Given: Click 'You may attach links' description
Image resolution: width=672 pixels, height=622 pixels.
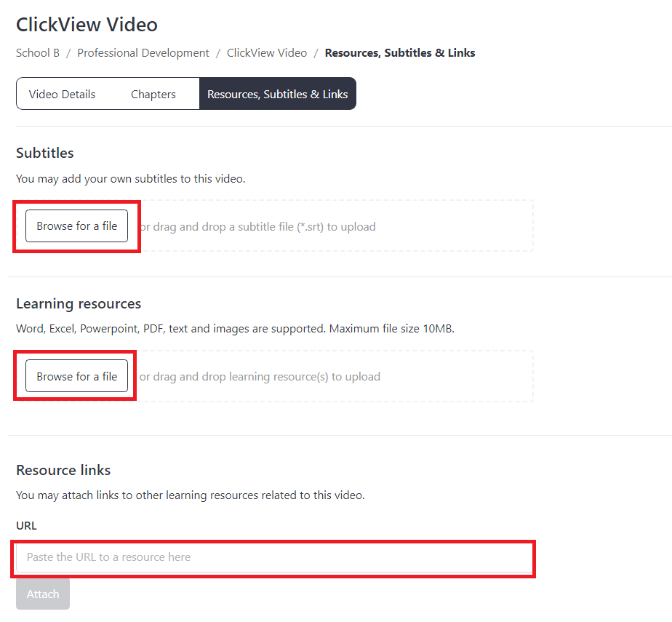Looking at the screenshot, I should coord(191,495).
